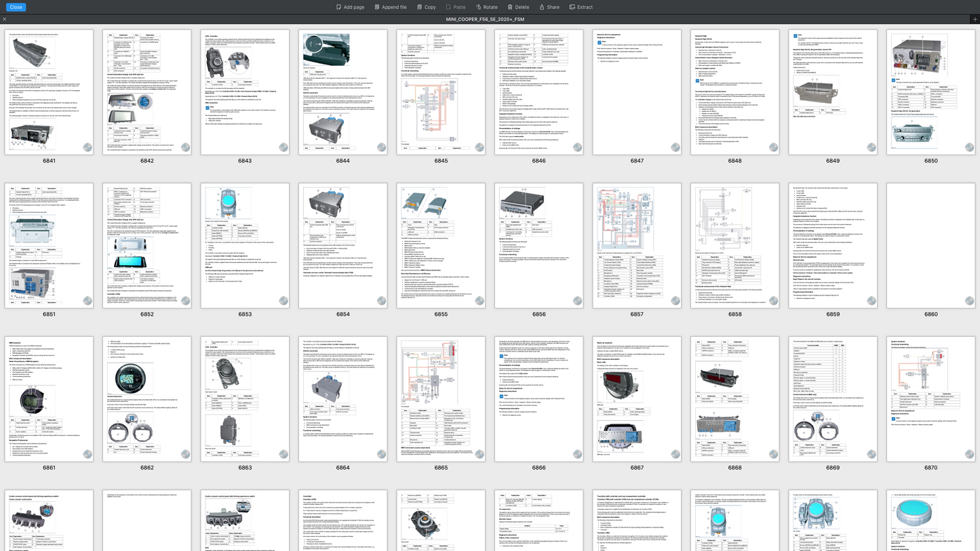Select the MINI_COOPER_F56_SE_2020+_FSM document tab
The height and width of the screenshot is (551, 980).
pos(485,19)
